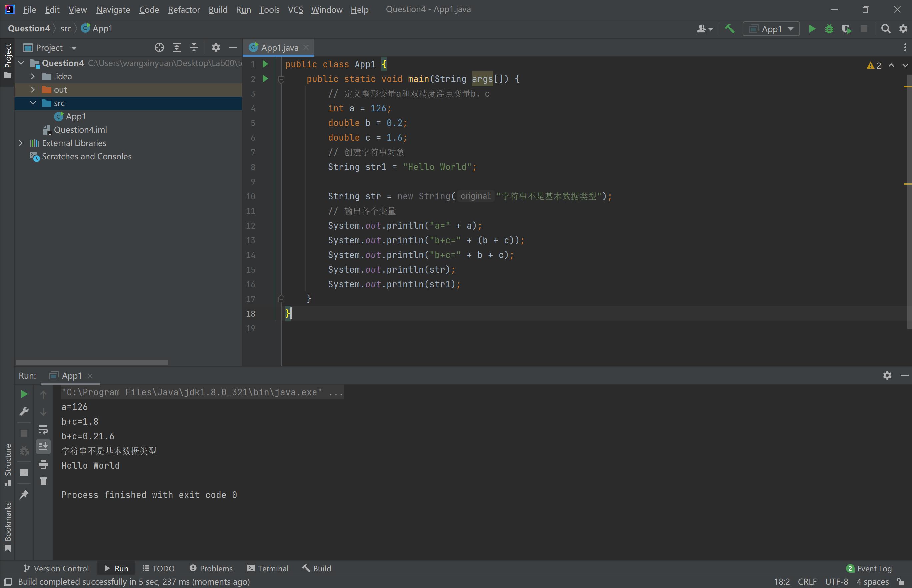The image size is (912, 588).
Task: Open Terminal tool window
Action: pyautogui.click(x=268, y=569)
